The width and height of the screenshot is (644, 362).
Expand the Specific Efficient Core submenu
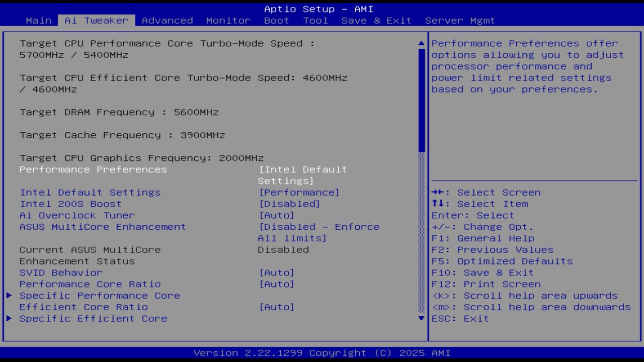[x=93, y=318]
